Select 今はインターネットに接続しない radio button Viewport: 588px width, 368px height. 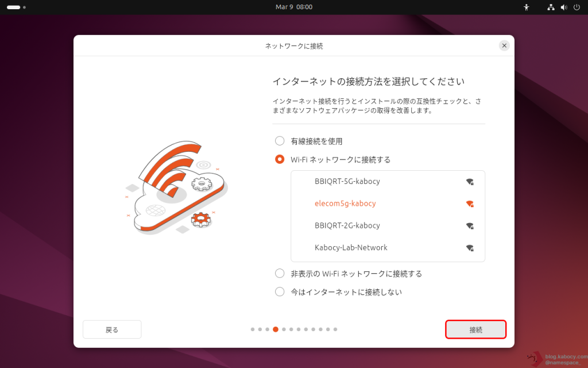click(280, 292)
